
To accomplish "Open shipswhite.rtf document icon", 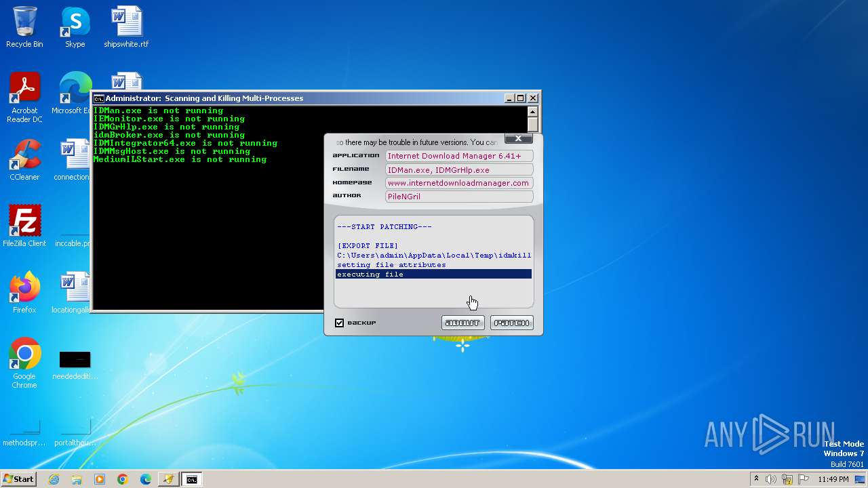I will [x=126, y=28].
